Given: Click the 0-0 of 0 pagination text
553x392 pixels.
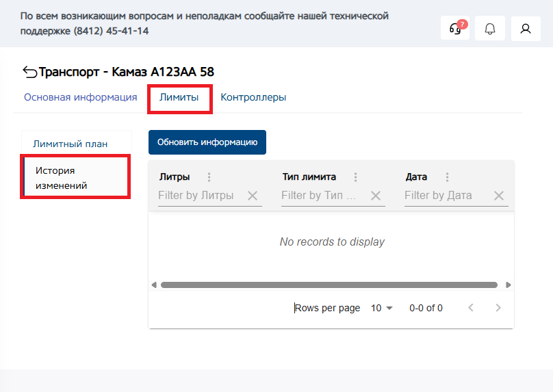Looking at the screenshot, I should (426, 308).
